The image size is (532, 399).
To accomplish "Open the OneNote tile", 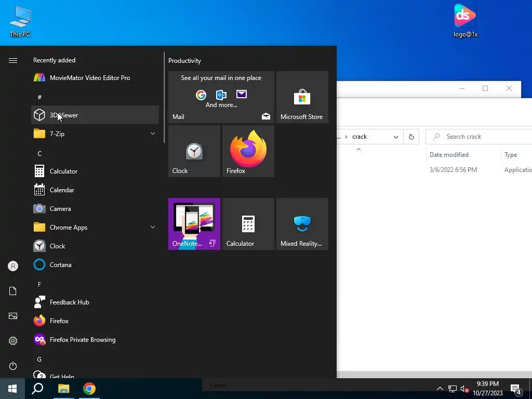I will 194,224.
